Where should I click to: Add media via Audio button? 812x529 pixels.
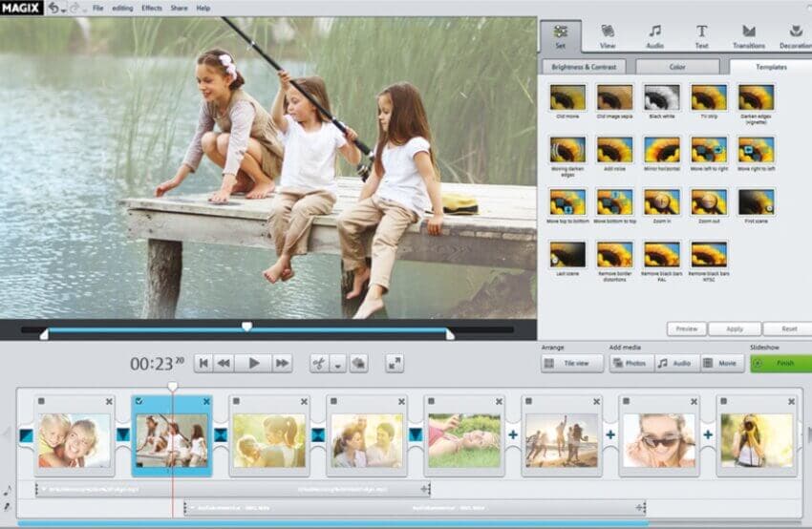coord(677,364)
